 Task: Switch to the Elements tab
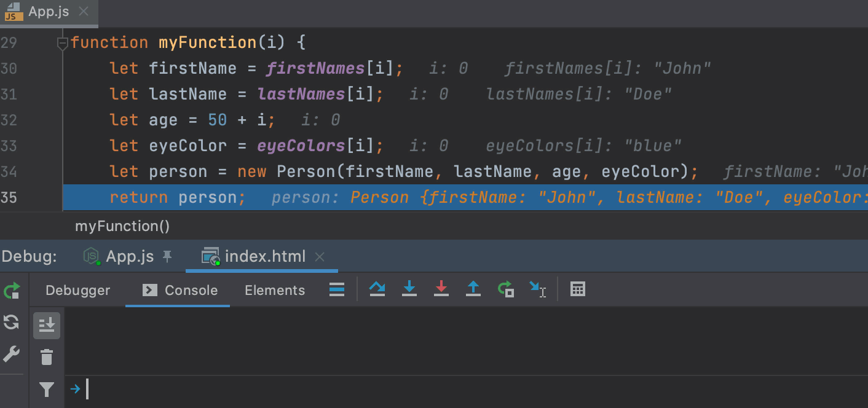coord(274,289)
